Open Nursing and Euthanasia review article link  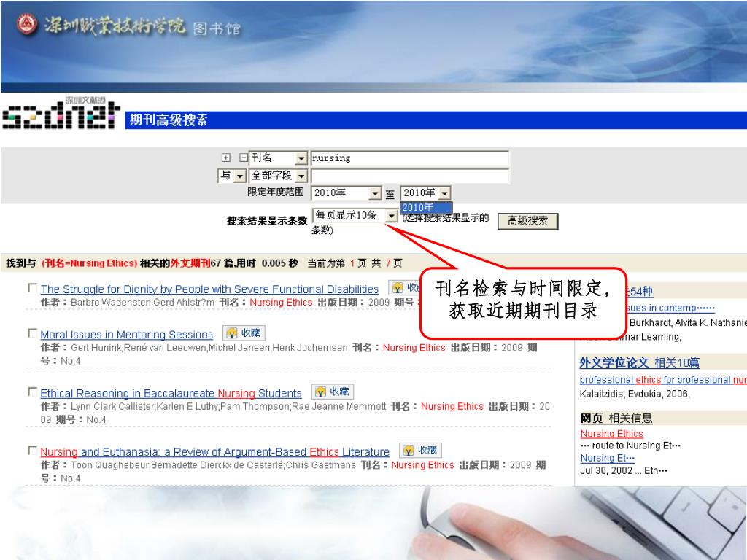point(215,452)
